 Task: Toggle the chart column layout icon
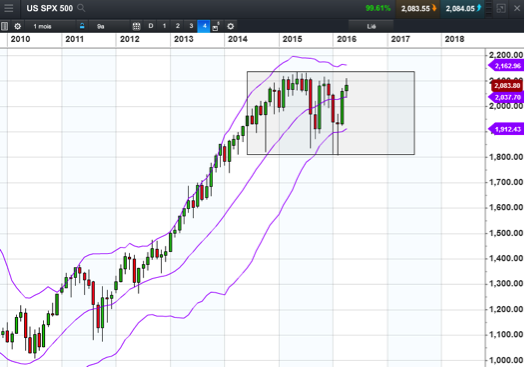pos(4,26)
